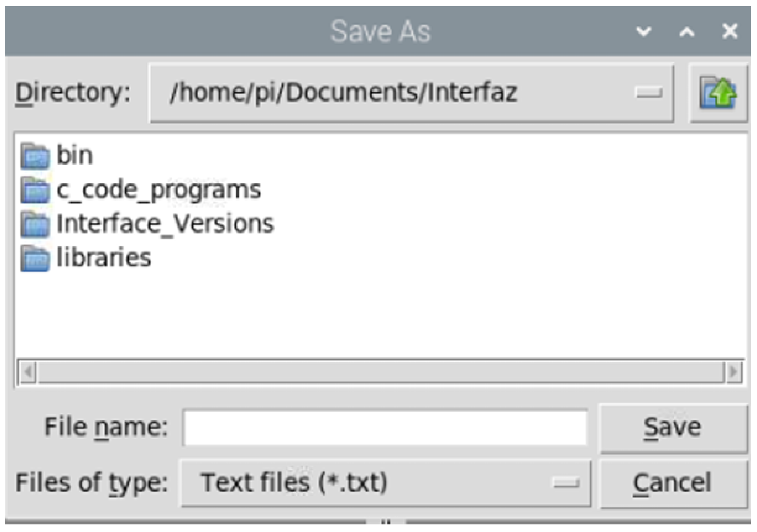757x532 pixels.
Task: Click the Interface_Versions folder icon
Action: pyautogui.click(x=35, y=224)
